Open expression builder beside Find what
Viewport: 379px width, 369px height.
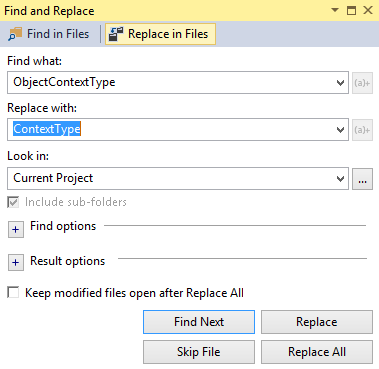[x=362, y=83]
